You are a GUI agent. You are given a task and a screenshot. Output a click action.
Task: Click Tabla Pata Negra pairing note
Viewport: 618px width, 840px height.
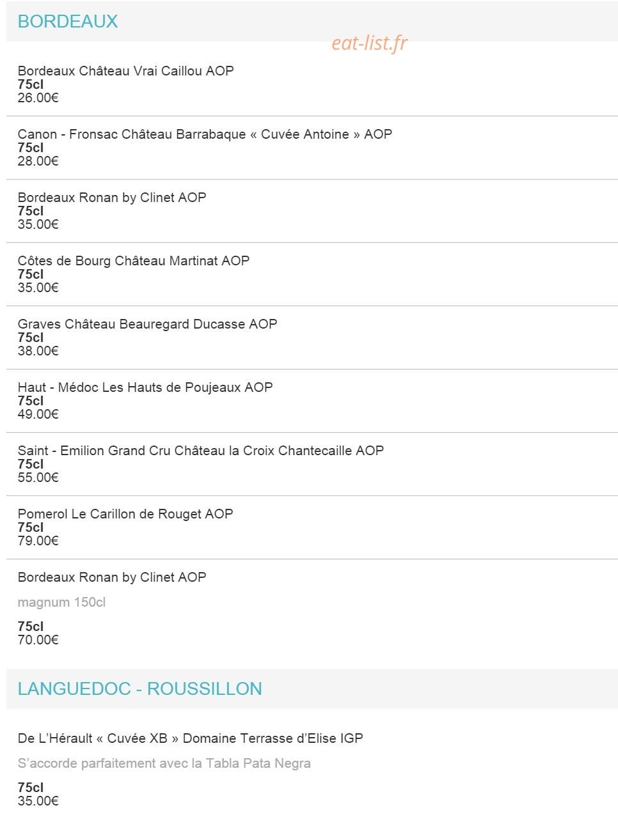(164, 763)
